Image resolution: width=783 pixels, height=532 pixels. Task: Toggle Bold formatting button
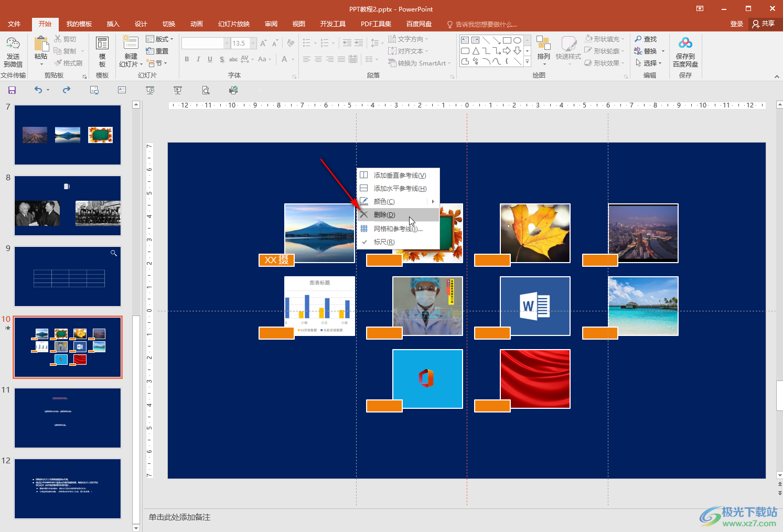[187, 59]
